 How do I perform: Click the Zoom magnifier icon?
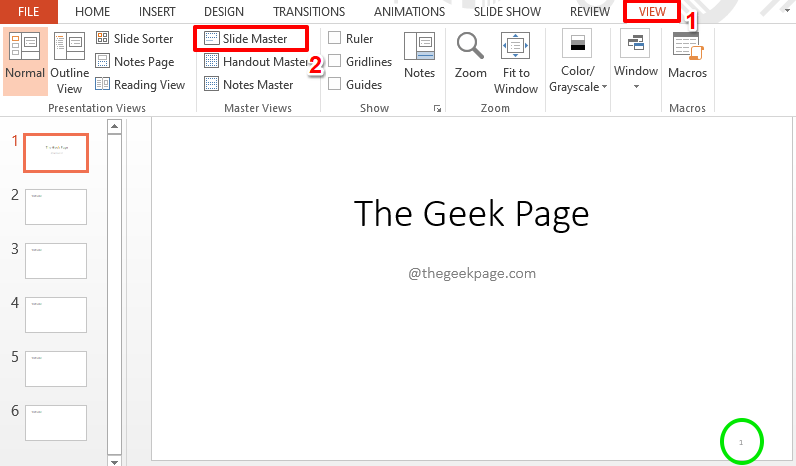point(470,47)
